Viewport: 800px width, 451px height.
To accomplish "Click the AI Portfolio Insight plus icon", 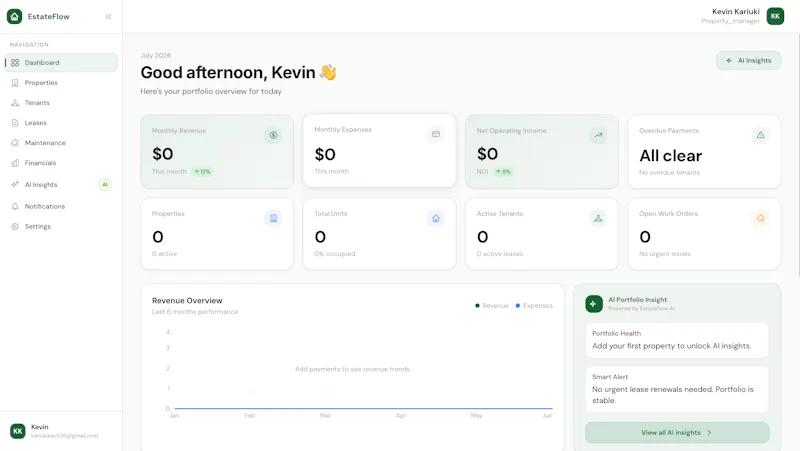I will coord(593,304).
